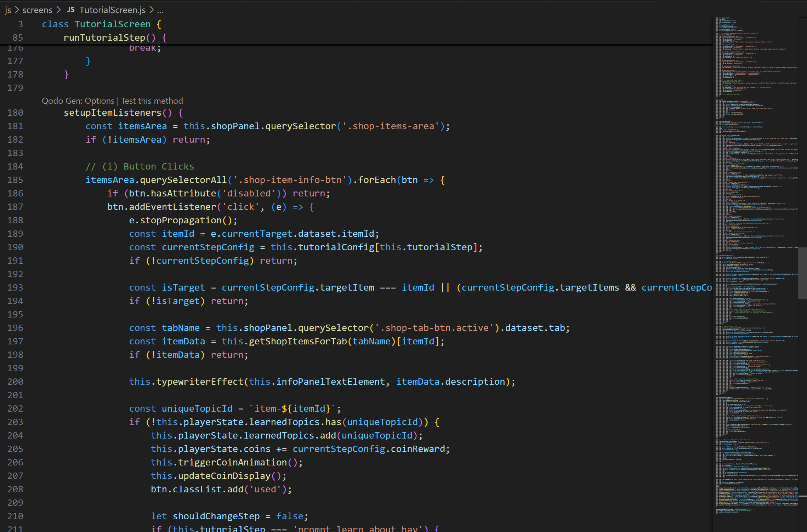The width and height of the screenshot is (807, 532).
Task: Place cursor on setupItemListeners method name
Action: click(x=113, y=113)
